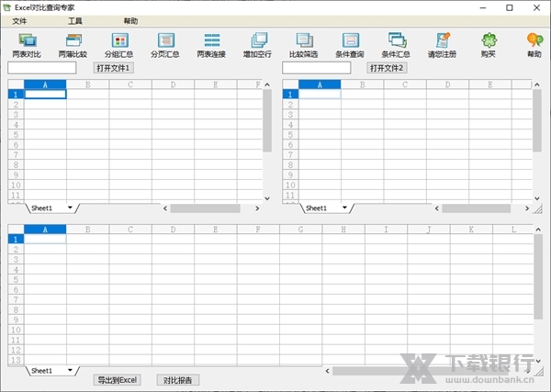Screen dimensions: 551x392
Task: Open the 工具 menu
Action: (x=75, y=20)
